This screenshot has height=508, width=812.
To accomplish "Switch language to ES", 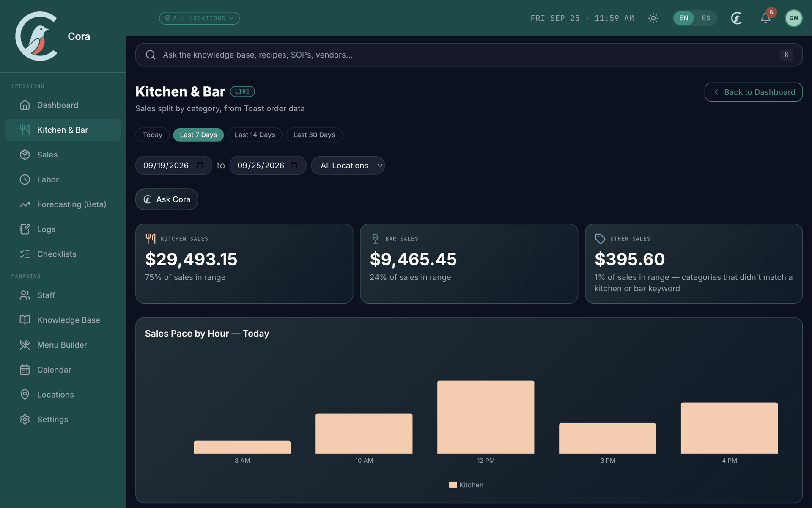I will pyautogui.click(x=706, y=18).
